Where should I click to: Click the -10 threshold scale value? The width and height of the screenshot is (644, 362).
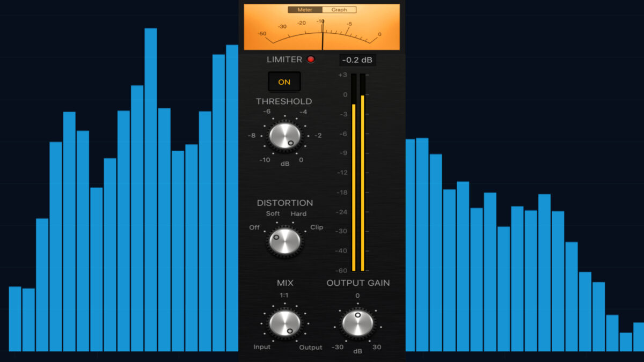[x=265, y=160]
